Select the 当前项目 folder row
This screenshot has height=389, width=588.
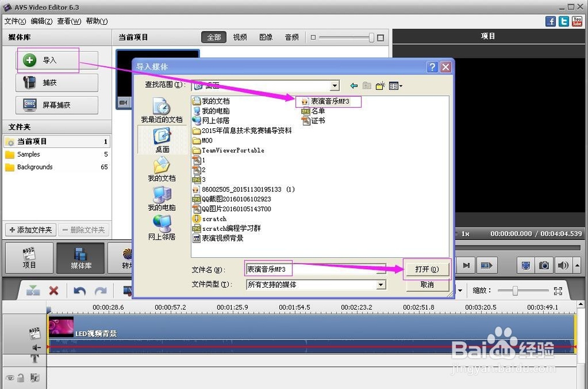click(x=56, y=142)
